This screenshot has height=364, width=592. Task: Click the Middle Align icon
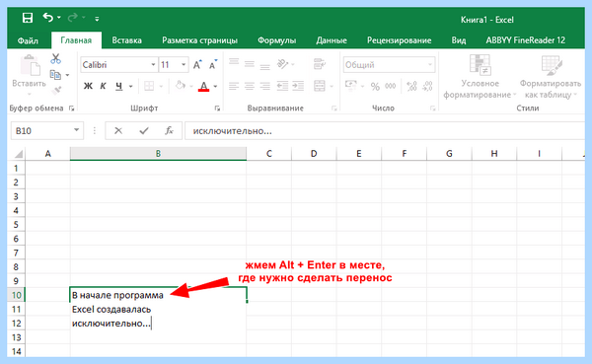coord(250,64)
